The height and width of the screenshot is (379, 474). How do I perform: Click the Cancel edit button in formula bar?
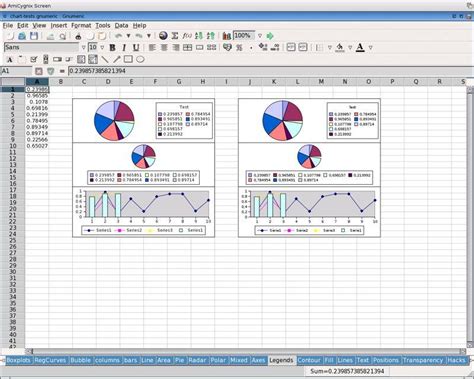[x=39, y=71]
